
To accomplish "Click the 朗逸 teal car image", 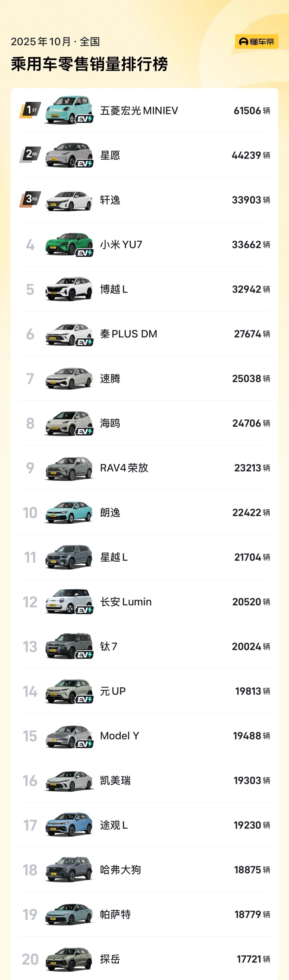I will click(69, 512).
